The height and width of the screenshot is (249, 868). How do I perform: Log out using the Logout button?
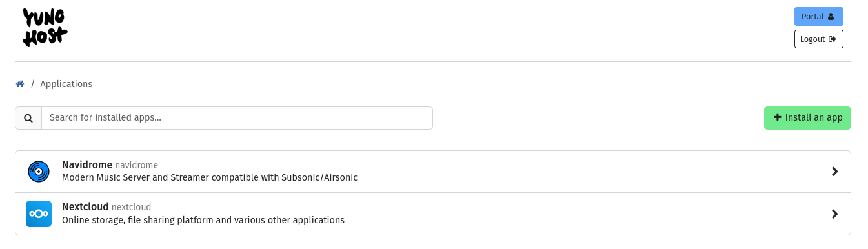coord(818,39)
